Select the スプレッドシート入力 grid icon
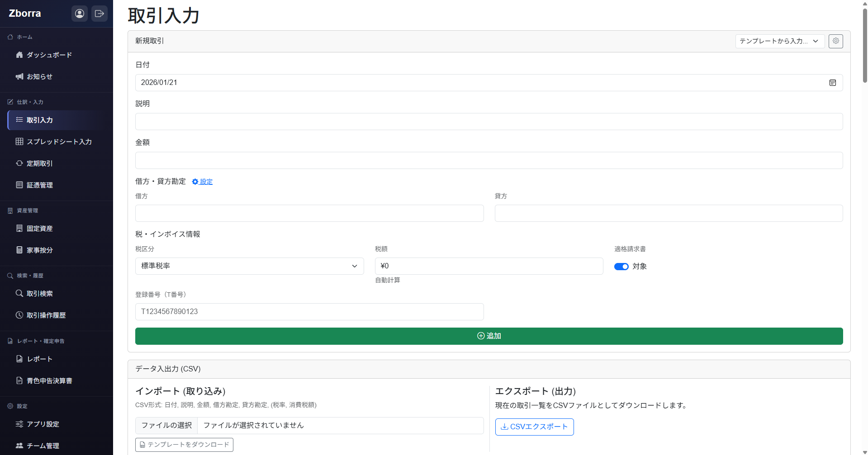This screenshot has width=868, height=455. tap(19, 141)
